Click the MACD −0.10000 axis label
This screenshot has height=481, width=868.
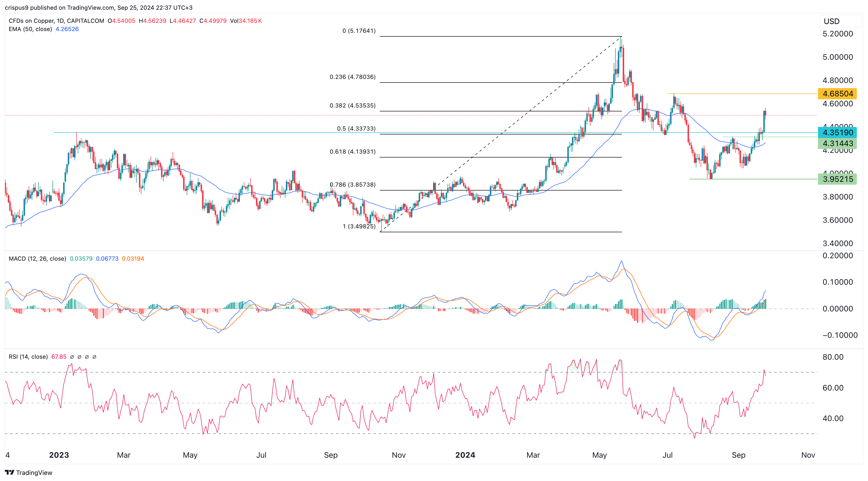coord(840,335)
